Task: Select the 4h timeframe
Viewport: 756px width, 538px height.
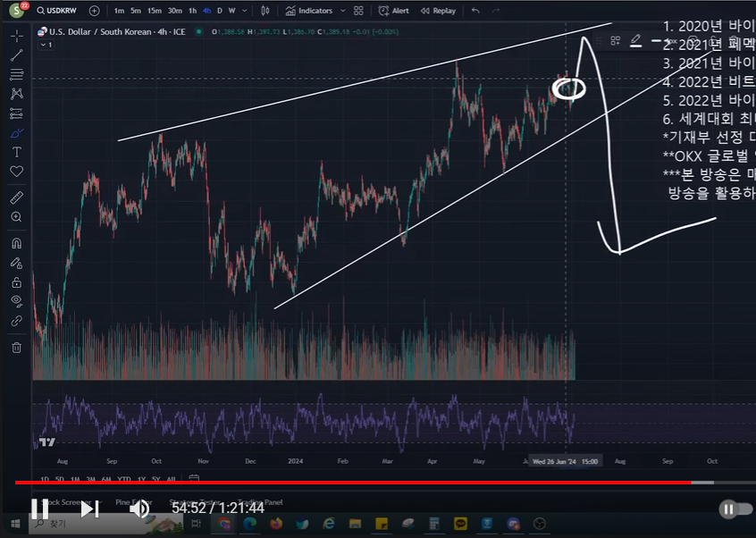Action: [206, 11]
